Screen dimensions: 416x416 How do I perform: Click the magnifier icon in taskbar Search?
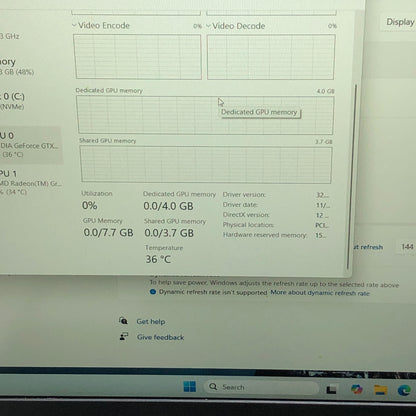pos(213,387)
